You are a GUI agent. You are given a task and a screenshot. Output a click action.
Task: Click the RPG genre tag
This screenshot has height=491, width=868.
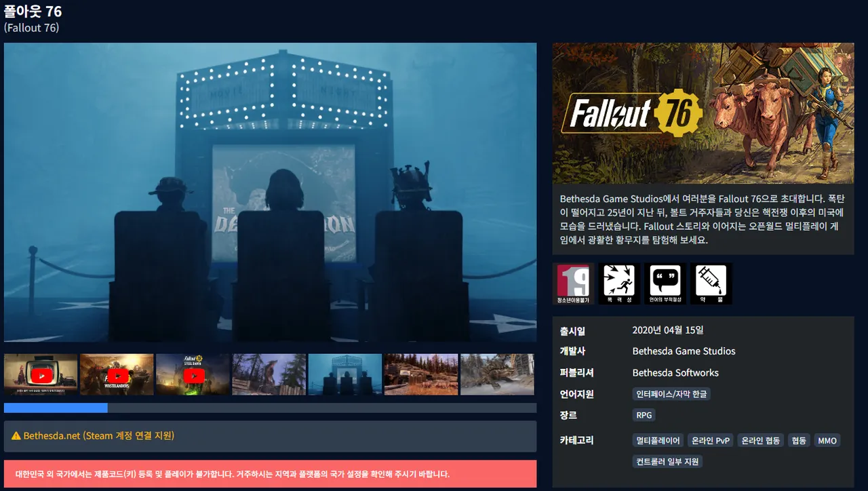pyautogui.click(x=644, y=415)
